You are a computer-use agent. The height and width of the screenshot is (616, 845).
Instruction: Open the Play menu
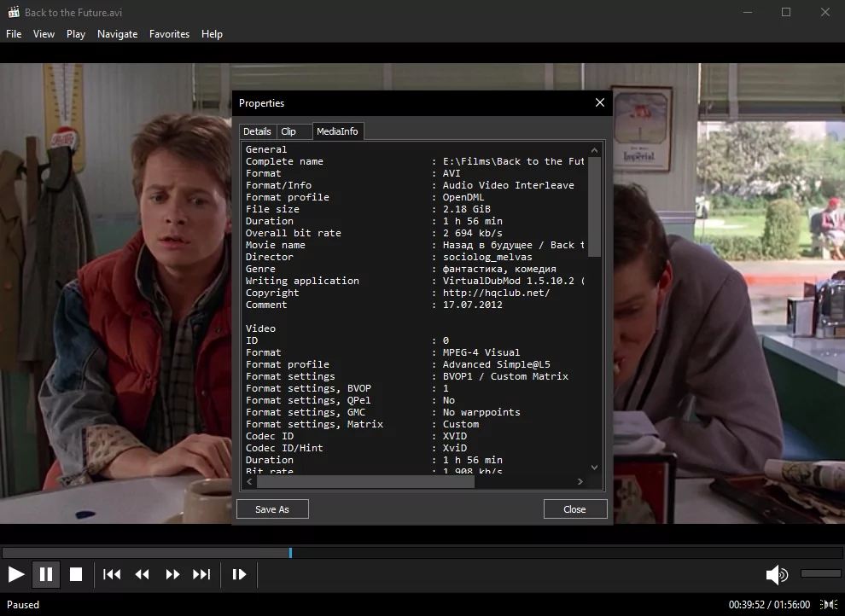click(x=76, y=34)
